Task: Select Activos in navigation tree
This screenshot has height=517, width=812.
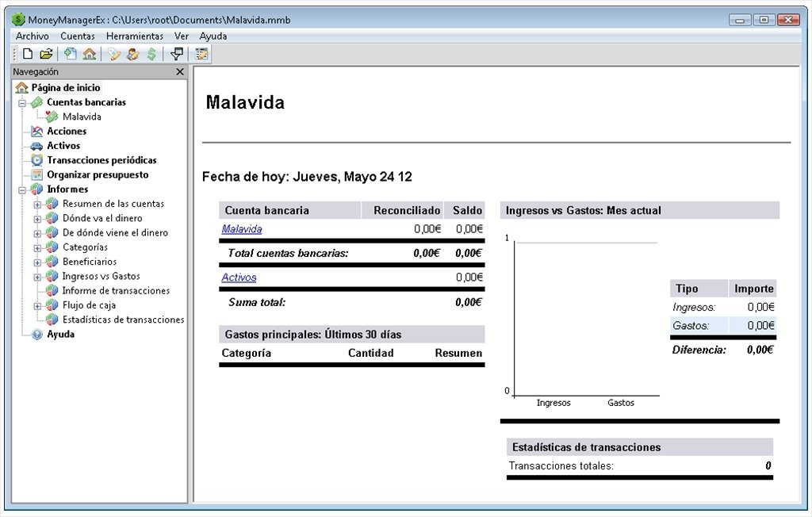Action: [x=63, y=146]
